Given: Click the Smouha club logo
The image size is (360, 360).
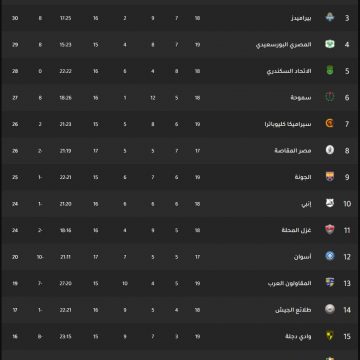Looking at the screenshot, I should click(x=330, y=97).
